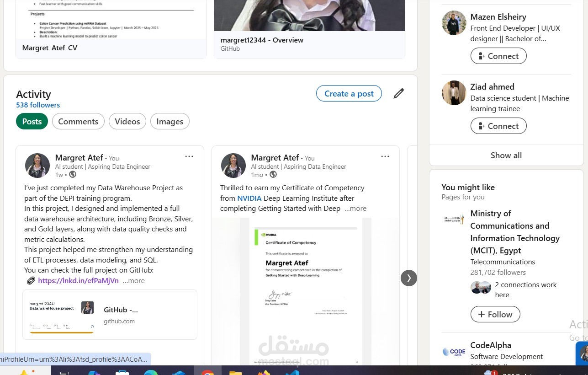Image resolution: width=588 pixels, height=375 pixels.
Task: Open File Explorer from the taskbar
Action: [x=235, y=373]
